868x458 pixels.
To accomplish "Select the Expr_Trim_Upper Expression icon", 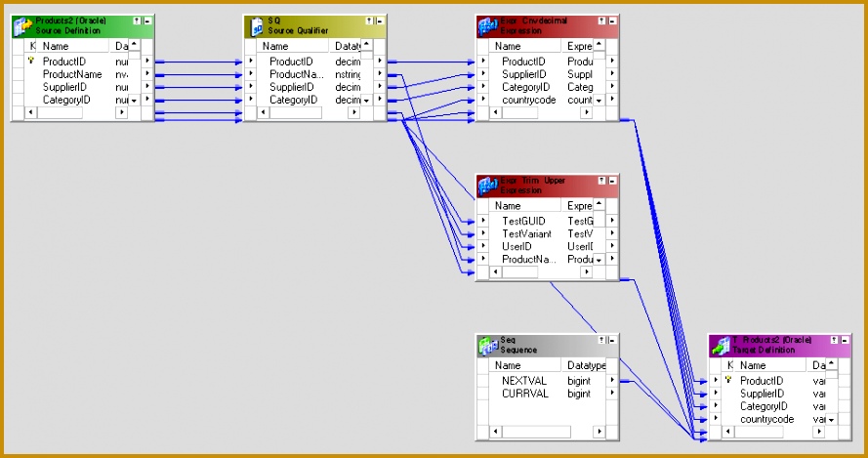I will (x=488, y=186).
